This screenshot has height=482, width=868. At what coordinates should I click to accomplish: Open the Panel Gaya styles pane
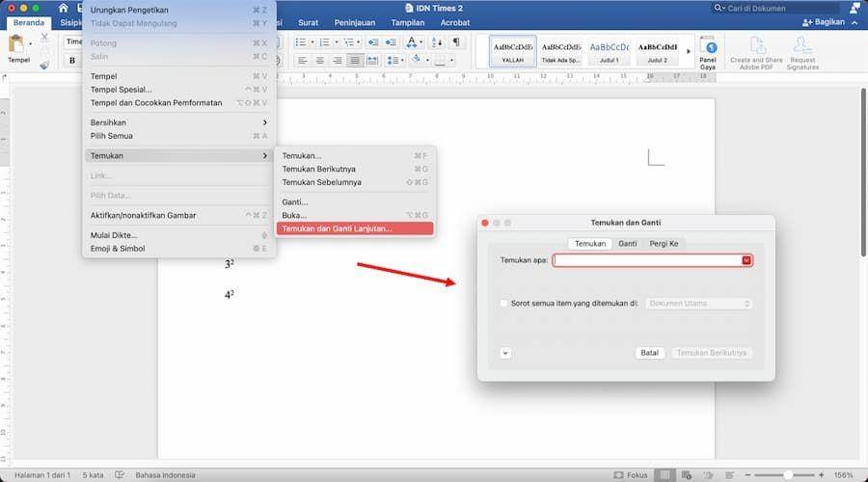[x=708, y=53]
